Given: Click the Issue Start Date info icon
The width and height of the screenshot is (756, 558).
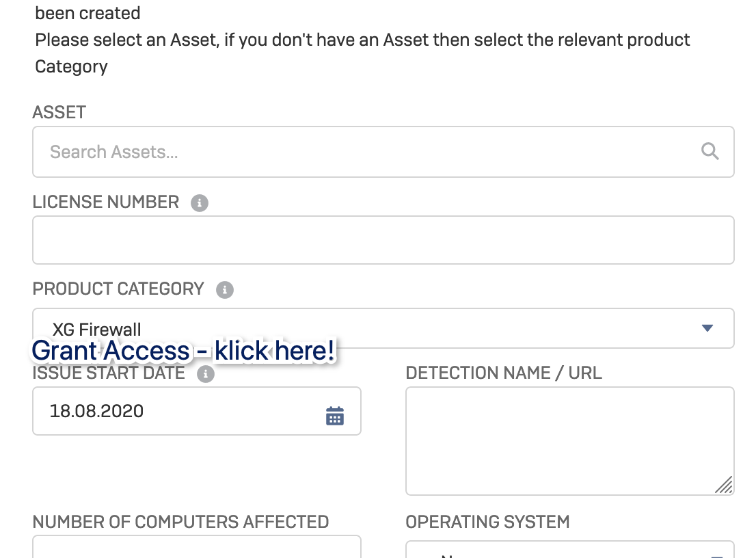Looking at the screenshot, I should click(x=206, y=374).
